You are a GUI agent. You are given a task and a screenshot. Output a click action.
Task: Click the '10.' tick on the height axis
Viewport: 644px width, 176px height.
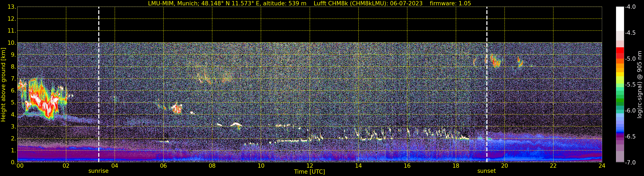pos(12,43)
